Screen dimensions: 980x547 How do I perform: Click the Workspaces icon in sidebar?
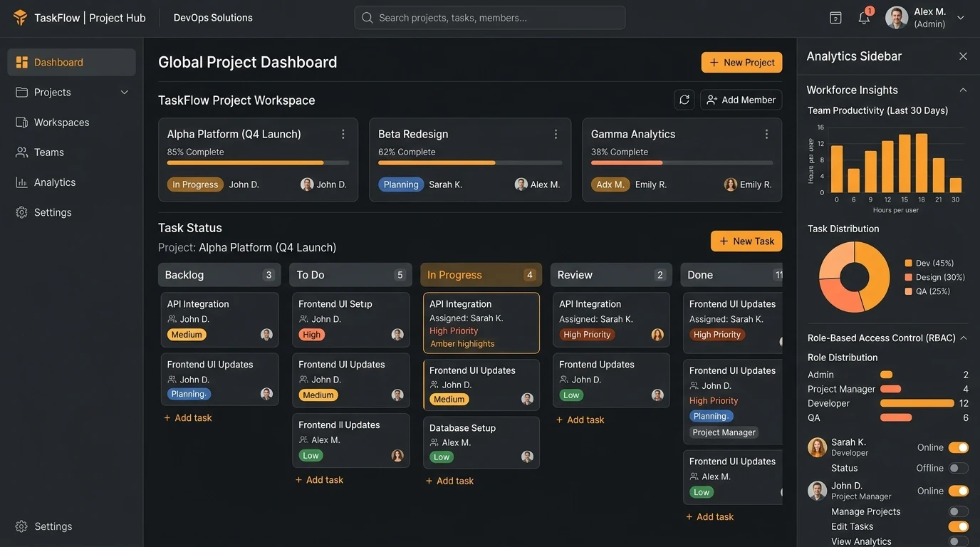[21, 123]
